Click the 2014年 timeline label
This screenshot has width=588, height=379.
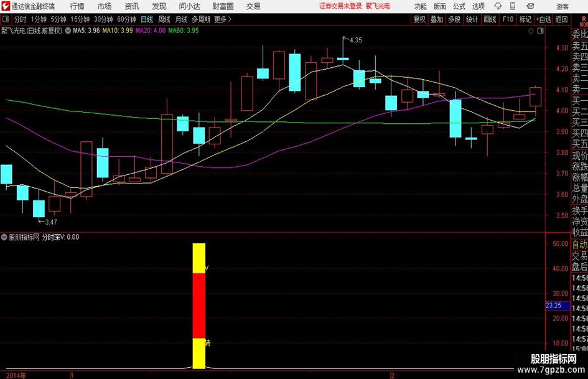pos(17,375)
